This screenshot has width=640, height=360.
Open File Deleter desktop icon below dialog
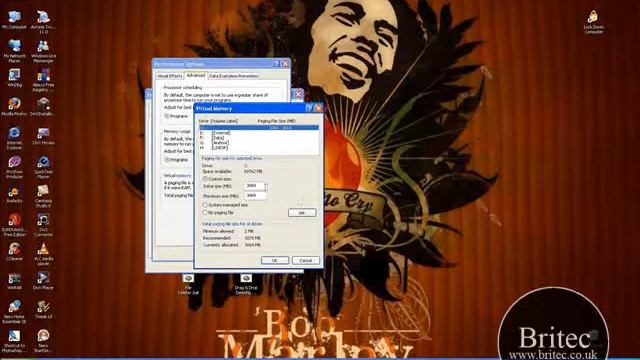coord(188,284)
